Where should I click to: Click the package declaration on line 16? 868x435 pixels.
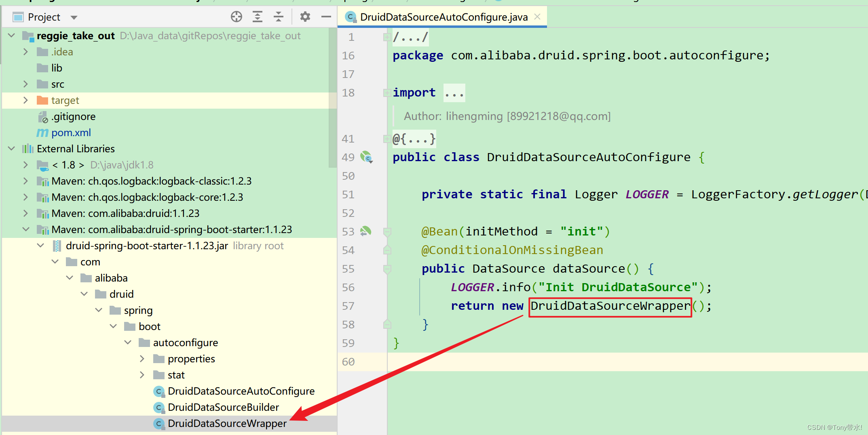point(581,55)
